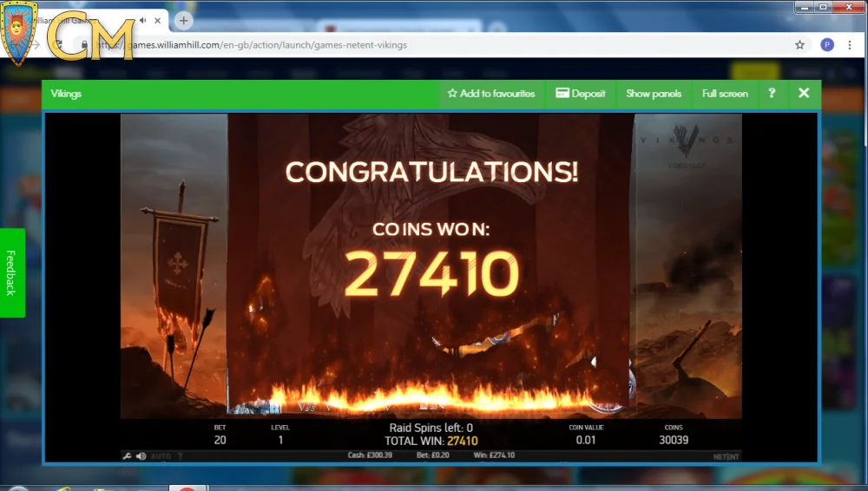
Task: Close the William Hill browser tab
Action: click(x=158, y=21)
